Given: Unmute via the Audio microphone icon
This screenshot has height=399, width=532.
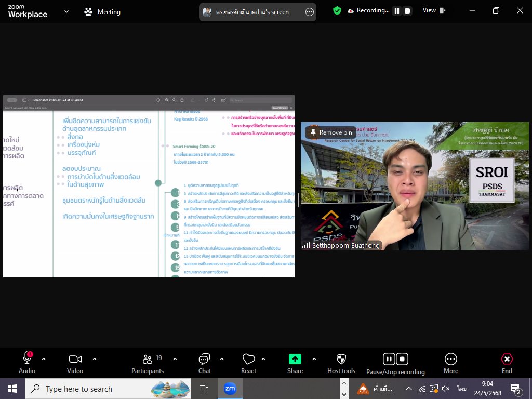Looking at the screenshot, I should 27,358.
